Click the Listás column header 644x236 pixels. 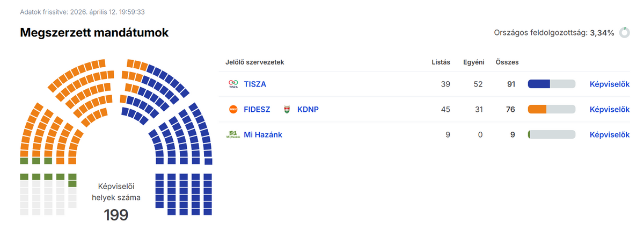pyautogui.click(x=441, y=62)
